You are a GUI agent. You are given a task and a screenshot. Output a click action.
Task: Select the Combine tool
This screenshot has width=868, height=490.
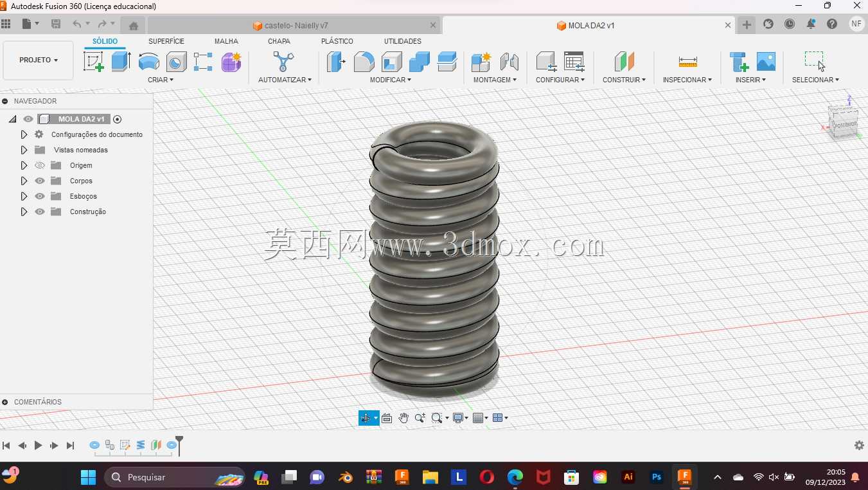[x=420, y=62]
